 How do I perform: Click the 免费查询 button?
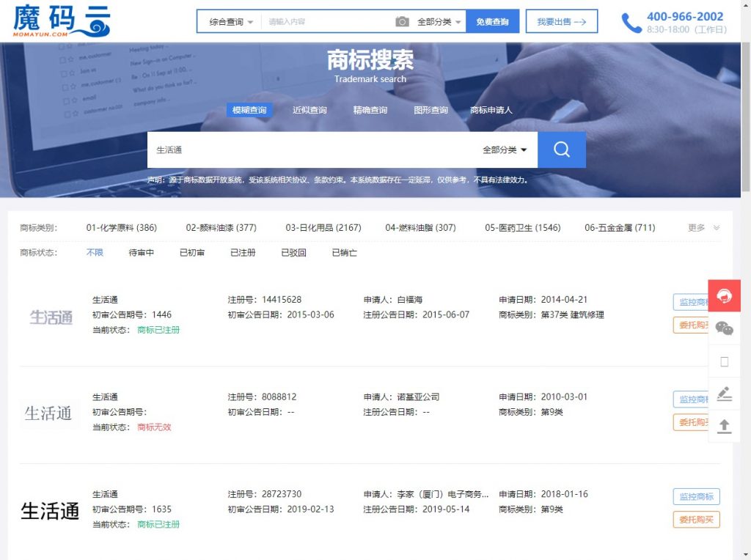491,21
